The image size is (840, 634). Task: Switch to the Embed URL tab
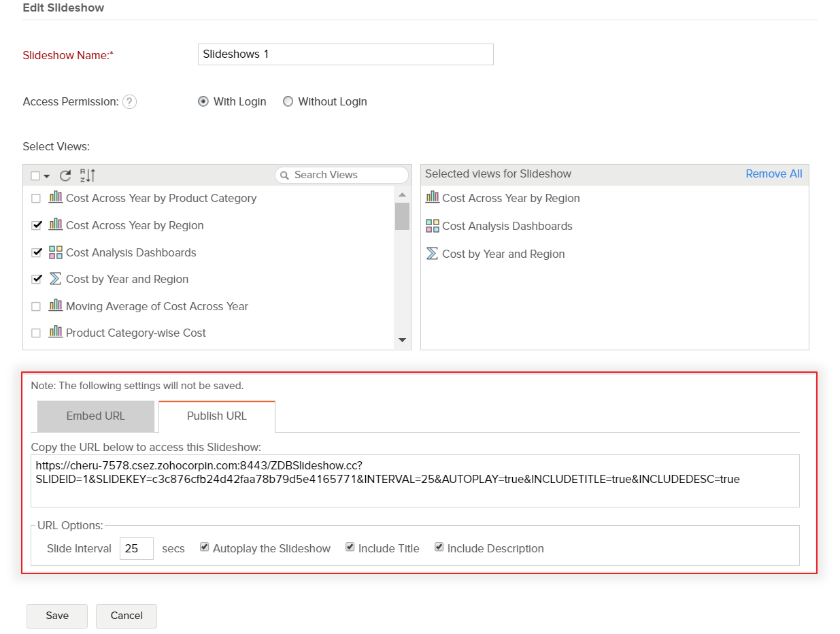[x=96, y=416]
